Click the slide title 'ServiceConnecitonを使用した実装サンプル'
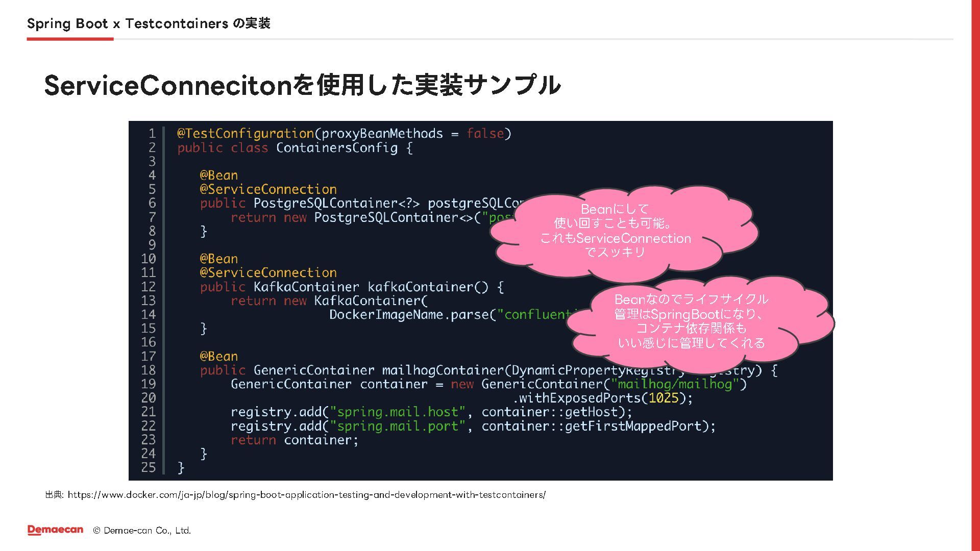The width and height of the screenshot is (980, 551). [x=303, y=85]
